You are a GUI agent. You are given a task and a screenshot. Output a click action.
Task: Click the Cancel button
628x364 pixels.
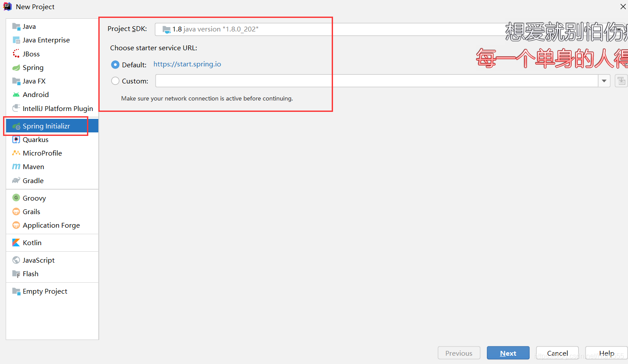tap(558, 353)
